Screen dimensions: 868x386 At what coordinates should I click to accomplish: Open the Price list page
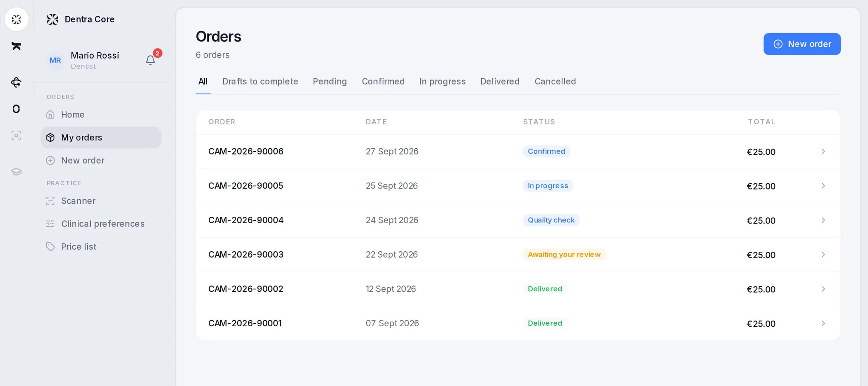101,246
